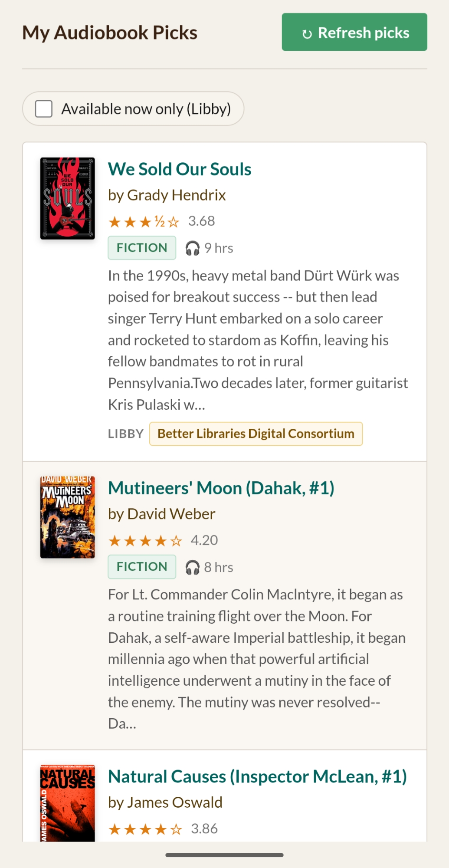The width and height of the screenshot is (449, 868).
Task: Click the refresh arrow icon
Action: pos(307,34)
